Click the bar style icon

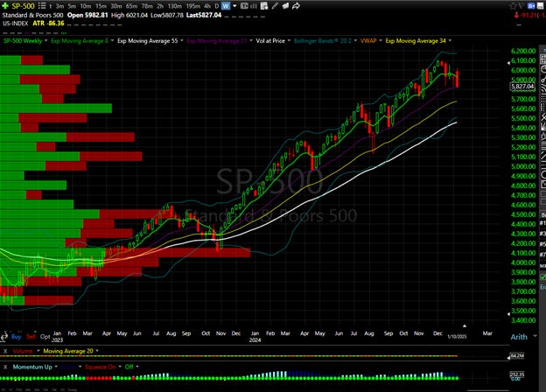pyautogui.click(x=254, y=6)
